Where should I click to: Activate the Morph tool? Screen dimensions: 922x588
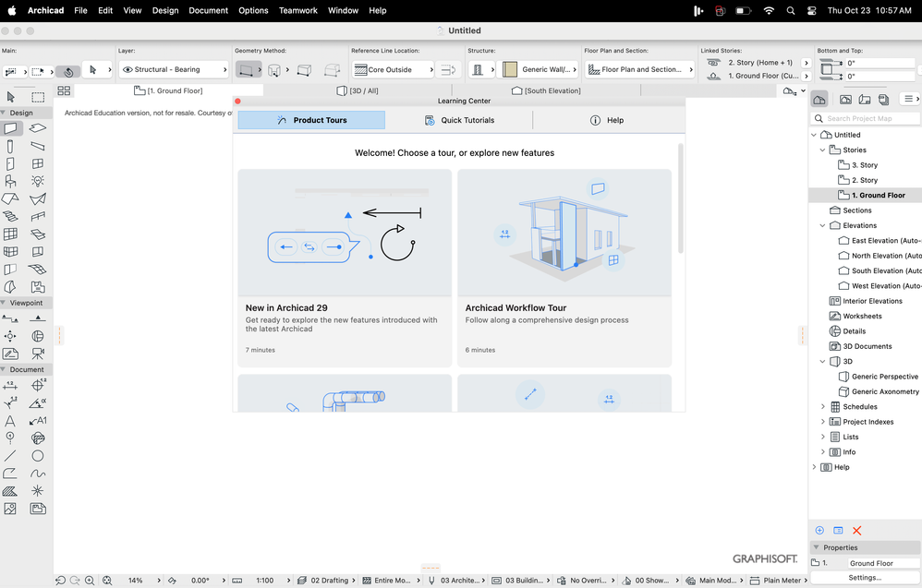coord(10,287)
